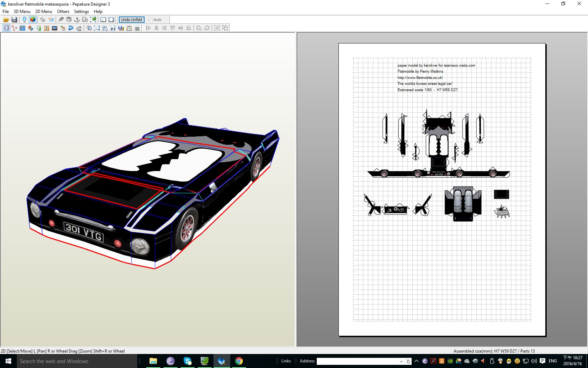Choose the text input tool with T icon

[46, 28]
